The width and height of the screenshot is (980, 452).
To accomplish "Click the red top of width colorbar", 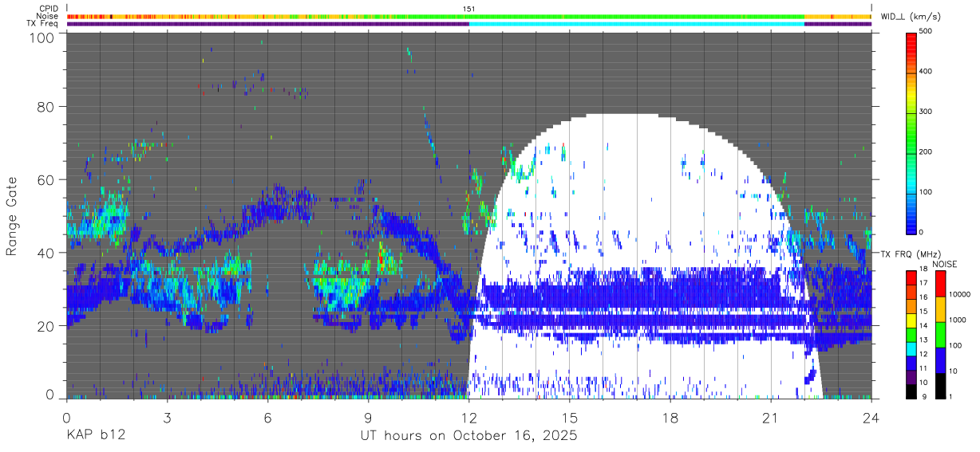I will [911, 40].
